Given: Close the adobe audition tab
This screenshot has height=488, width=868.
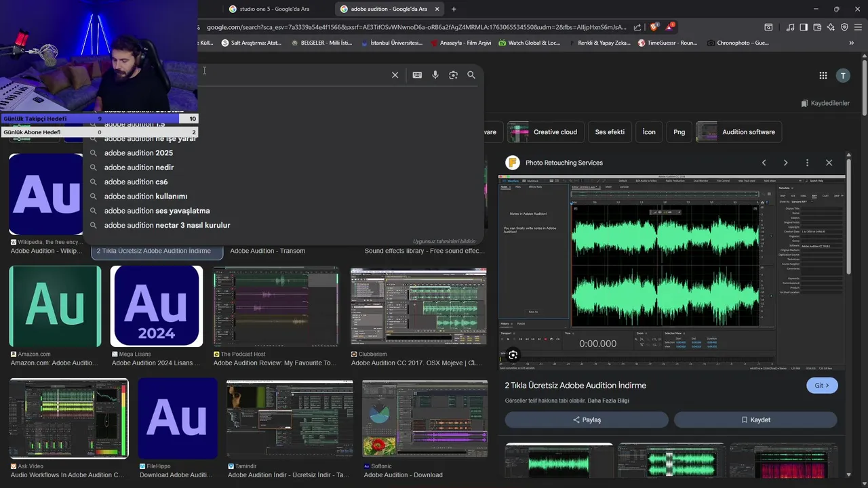Looking at the screenshot, I should (437, 9).
